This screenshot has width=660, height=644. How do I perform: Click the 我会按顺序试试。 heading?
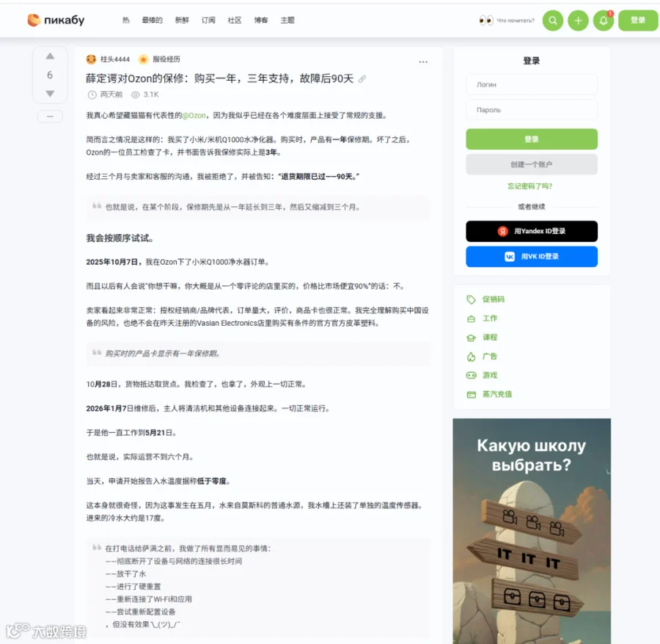tap(120, 238)
